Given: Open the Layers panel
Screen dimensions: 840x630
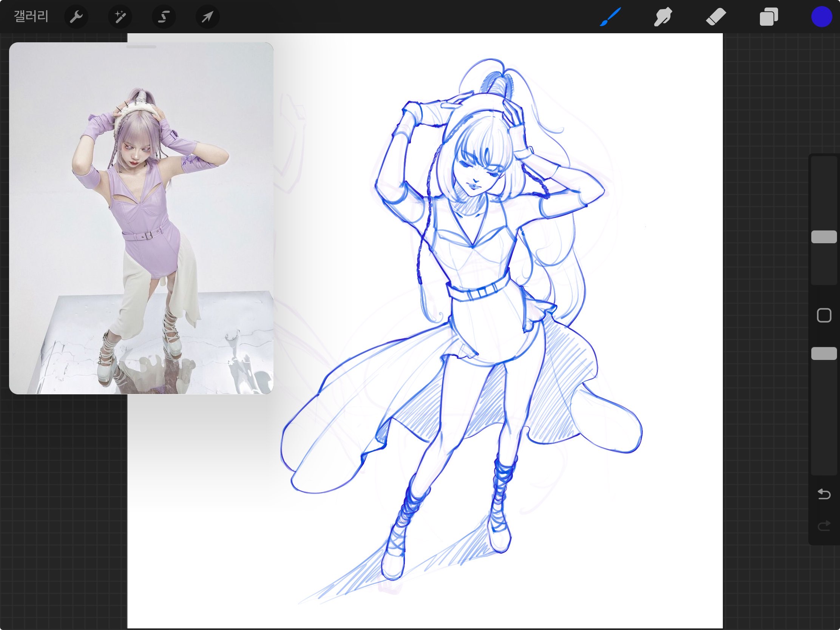Looking at the screenshot, I should coord(769,17).
